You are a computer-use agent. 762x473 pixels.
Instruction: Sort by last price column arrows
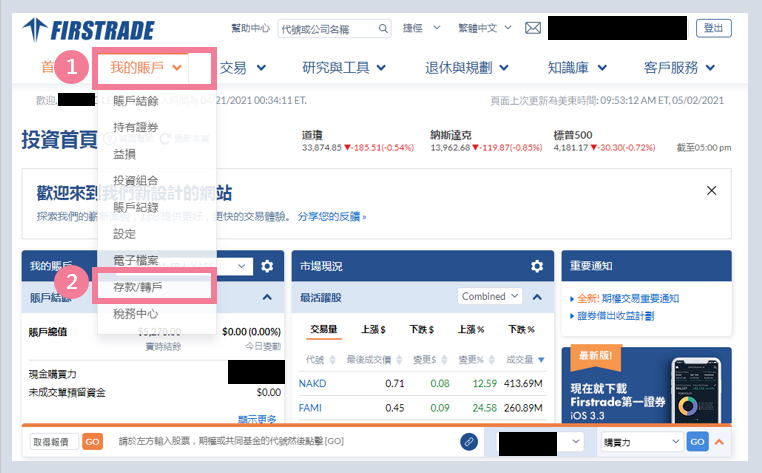pos(399,360)
